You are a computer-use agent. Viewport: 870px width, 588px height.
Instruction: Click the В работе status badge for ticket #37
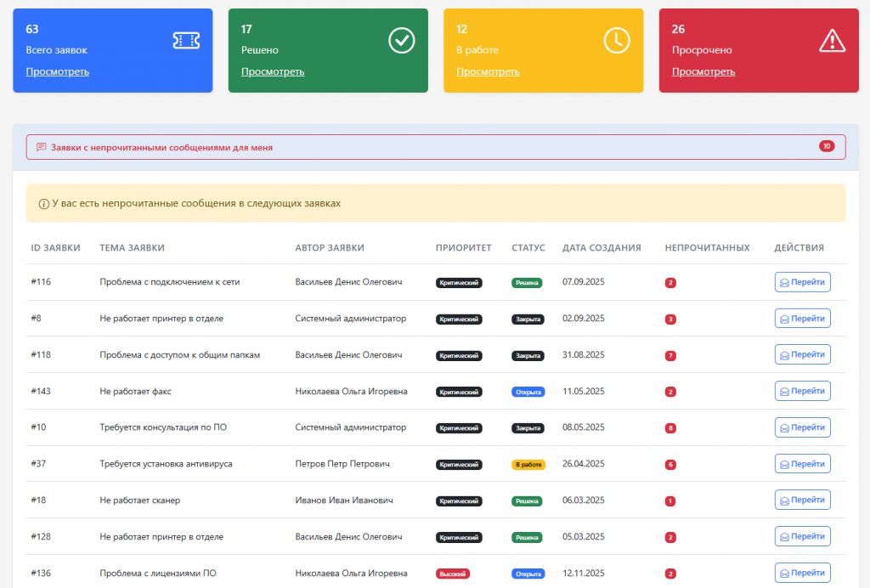528,465
